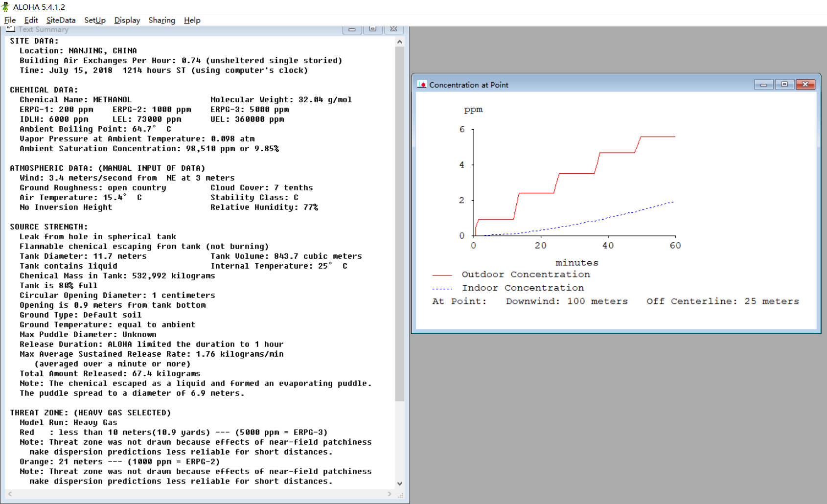This screenshot has height=504, width=827.
Task: Open the File menu
Action: coord(10,20)
